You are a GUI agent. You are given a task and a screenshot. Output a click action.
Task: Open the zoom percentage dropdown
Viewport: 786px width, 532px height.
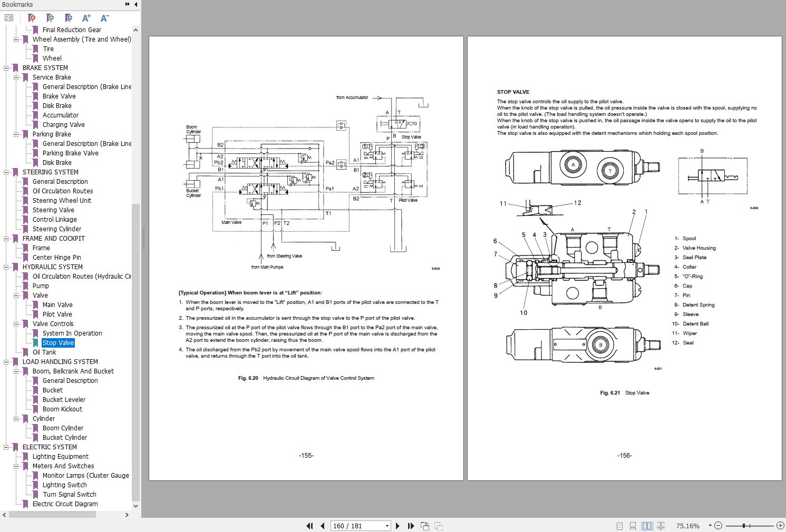709,526
